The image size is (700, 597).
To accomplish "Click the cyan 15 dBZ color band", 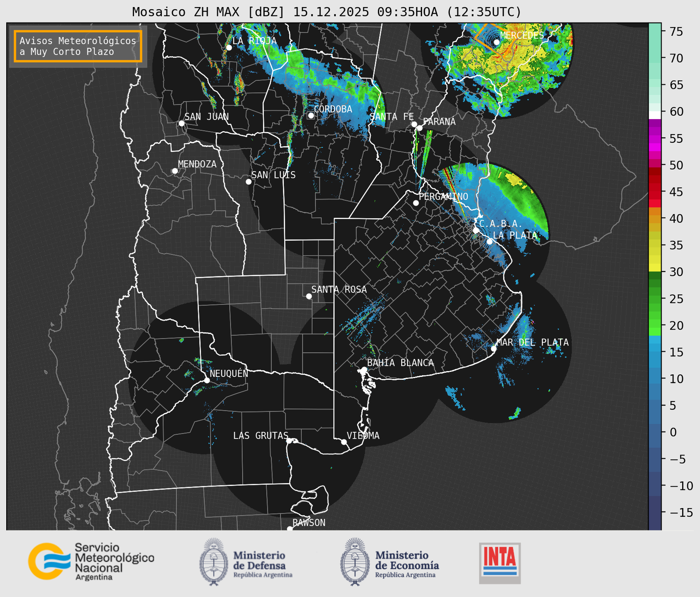I will (x=655, y=348).
